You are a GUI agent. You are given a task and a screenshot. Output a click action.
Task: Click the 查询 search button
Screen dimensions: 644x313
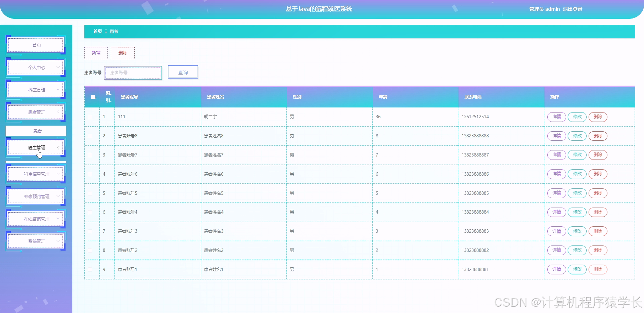(x=183, y=72)
